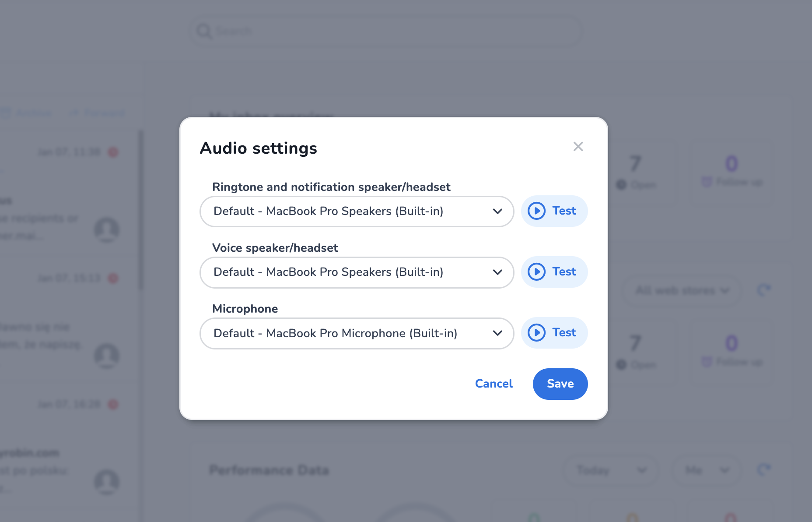Screen dimensions: 812x522
Task: Test the ringtone and notification speaker
Action: click(554, 211)
